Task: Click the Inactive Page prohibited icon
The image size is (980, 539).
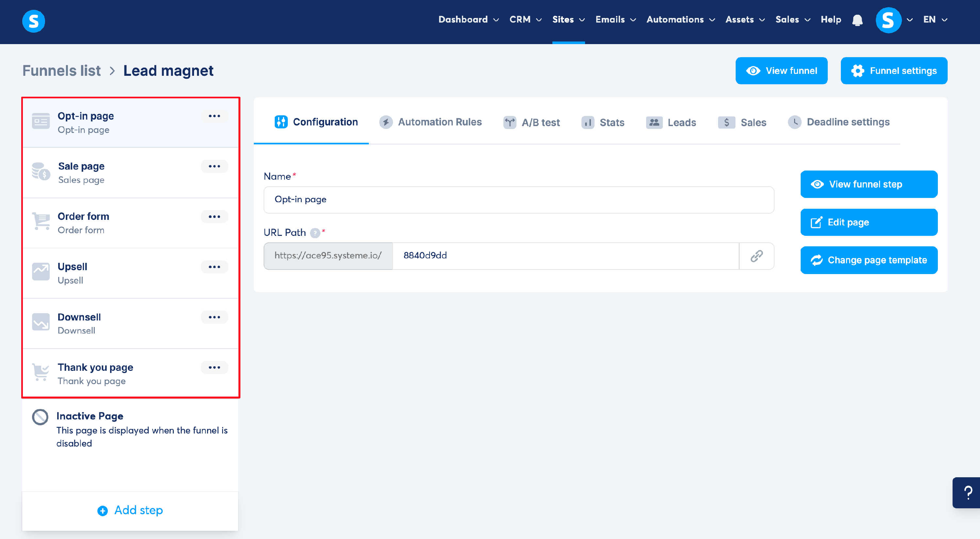Action: coord(40,417)
